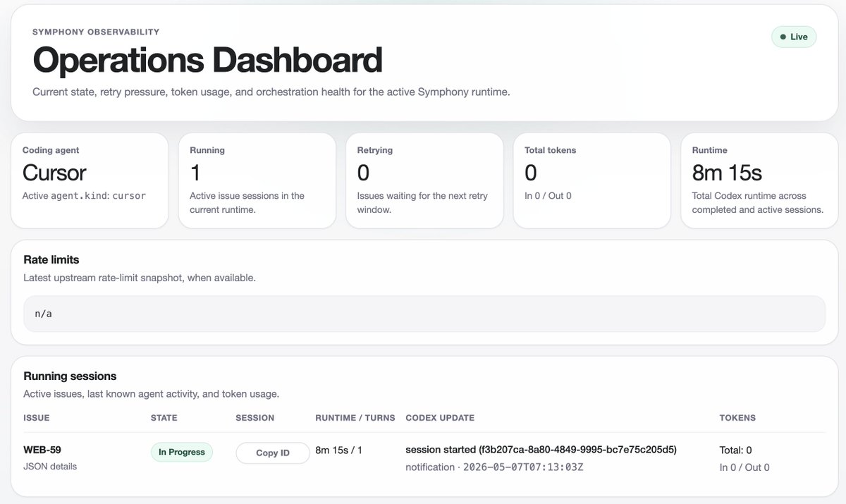Click the Retrying card heading
Screen dimensions: 846x504
pyautogui.click(x=375, y=150)
